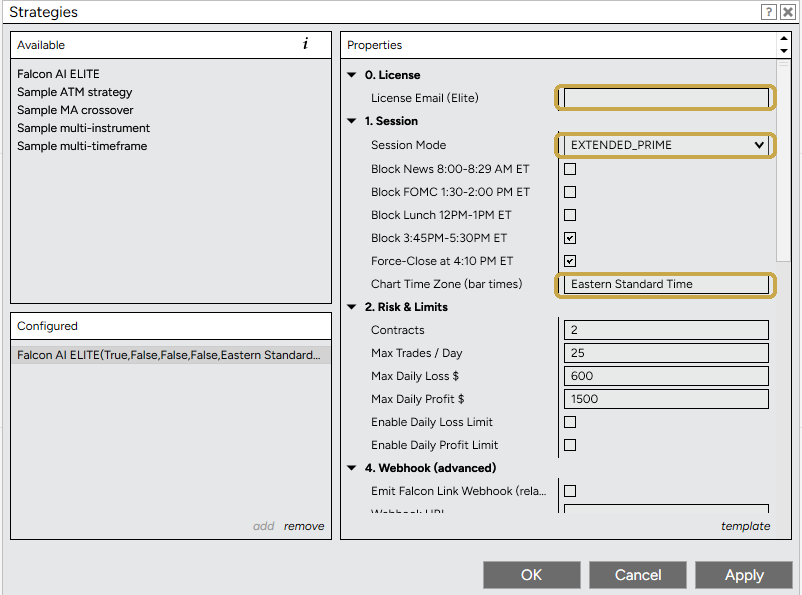Open the info icon in Available panel

point(305,44)
